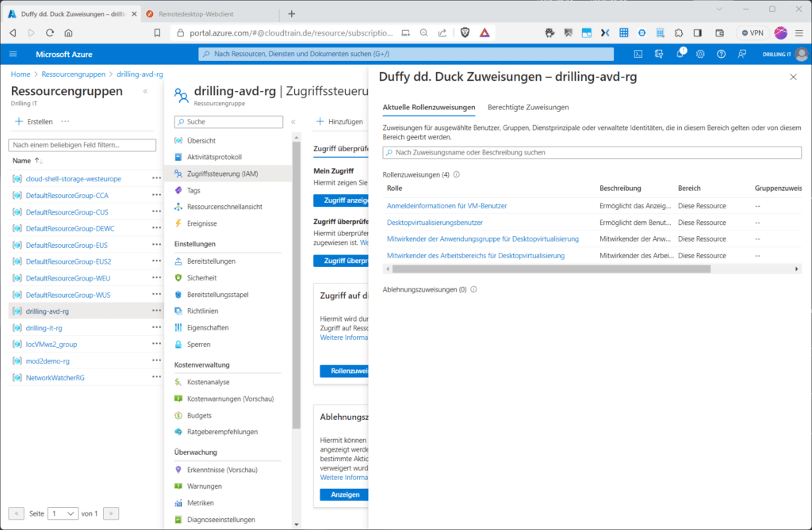Switch to Aktuelle Rollenzuweisungen tab
The height and width of the screenshot is (530, 812).
[x=429, y=107]
